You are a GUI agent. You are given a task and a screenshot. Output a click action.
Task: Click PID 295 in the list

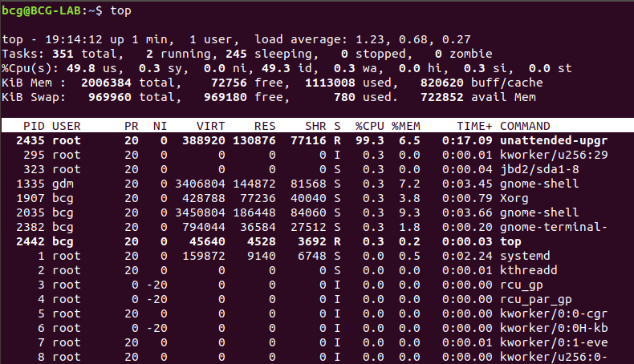tap(34, 155)
